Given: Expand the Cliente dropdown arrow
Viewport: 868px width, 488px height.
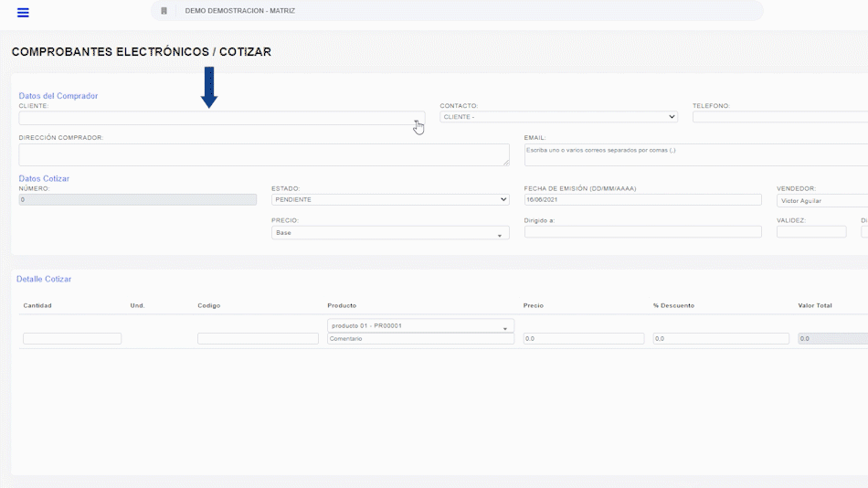Looking at the screenshot, I should coord(417,121).
